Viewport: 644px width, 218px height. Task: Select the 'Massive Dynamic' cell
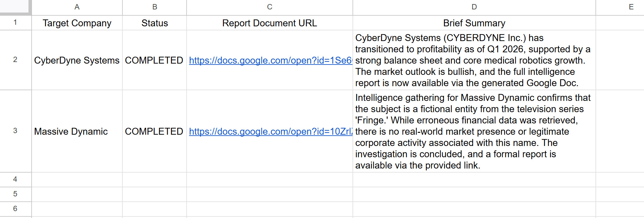[x=77, y=131]
